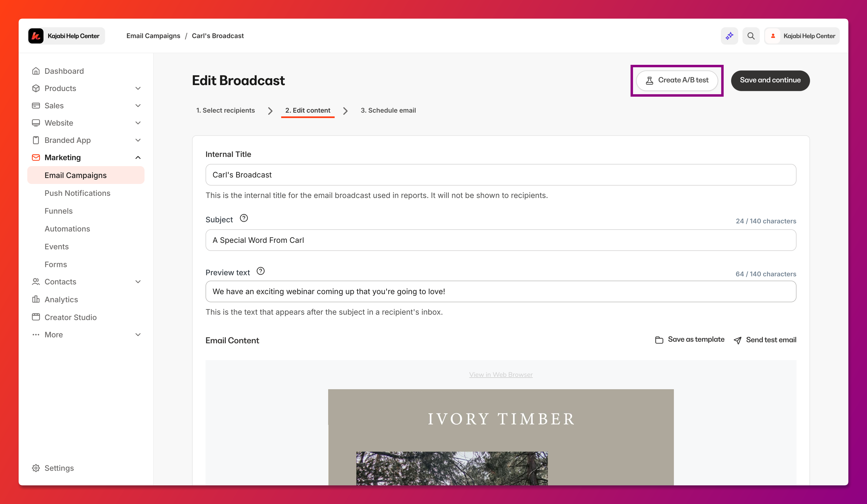Click the Branded App phone icon
The image size is (867, 504).
(36, 140)
